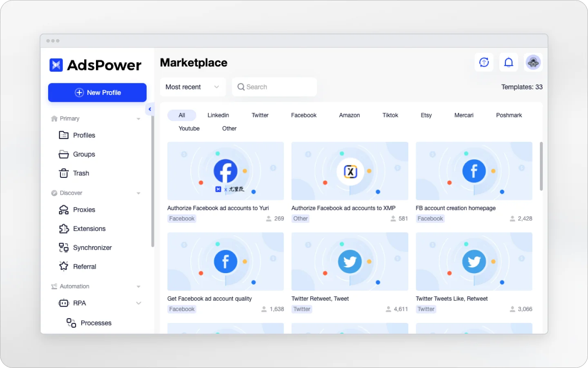Click the New Profile button
The height and width of the screenshot is (368, 588).
point(97,92)
